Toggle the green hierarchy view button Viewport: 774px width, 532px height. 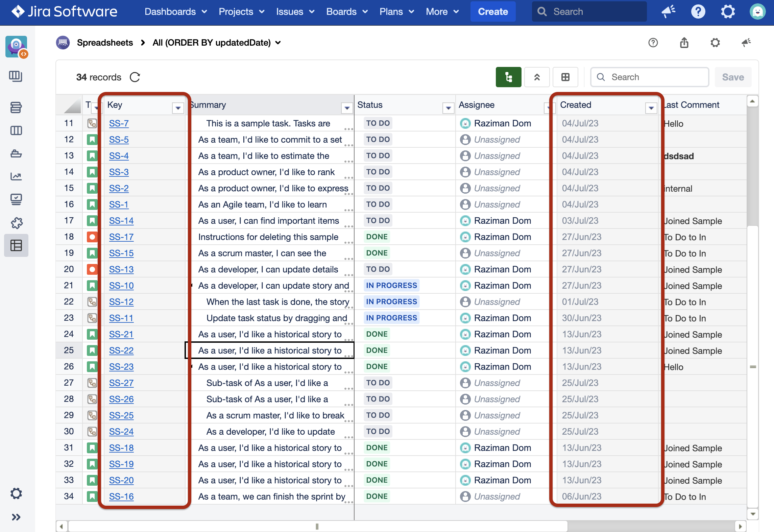(508, 77)
